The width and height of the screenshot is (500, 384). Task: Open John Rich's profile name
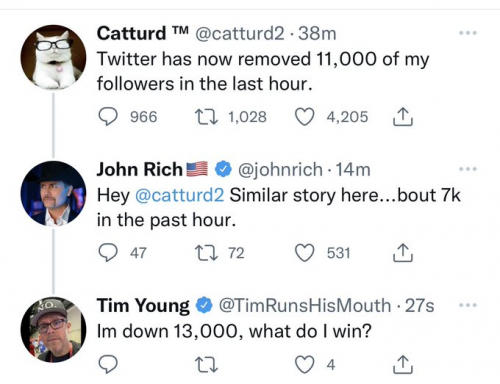click(x=139, y=169)
